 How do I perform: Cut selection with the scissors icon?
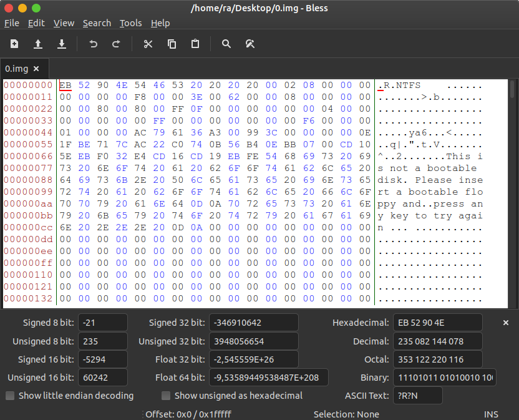tap(148, 44)
